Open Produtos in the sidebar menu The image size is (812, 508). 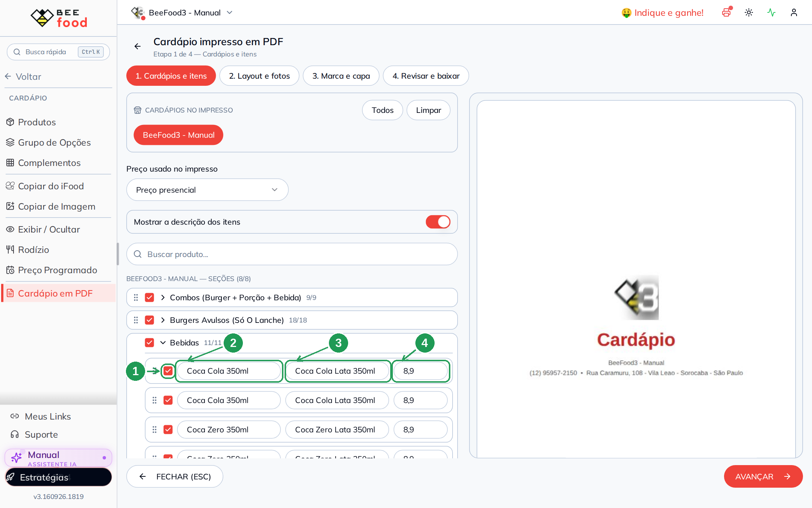(37, 122)
